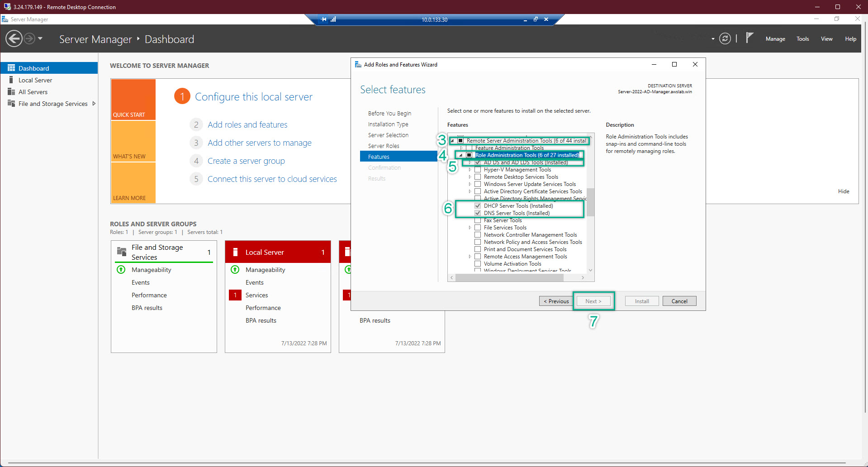Image resolution: width=868 pixels, height=467 pixels.
Task: Open the Create a server group link
Action: pos(246,161)
